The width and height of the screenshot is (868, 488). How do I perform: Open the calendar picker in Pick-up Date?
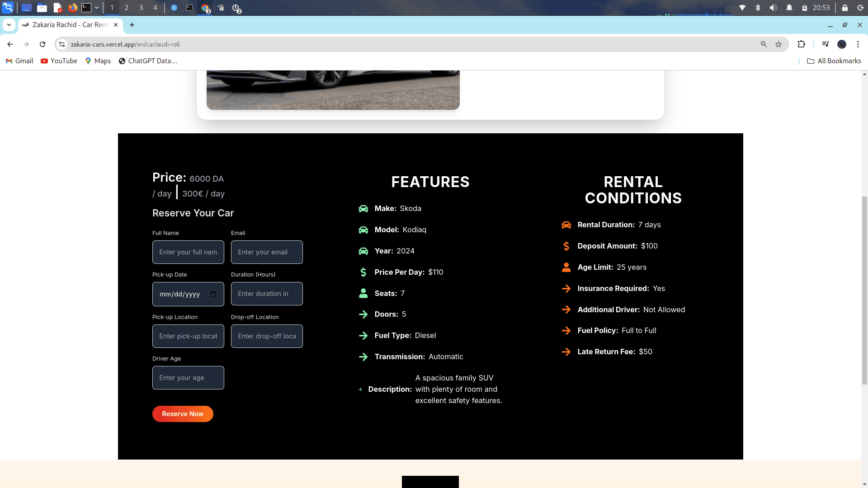(213, 294)
